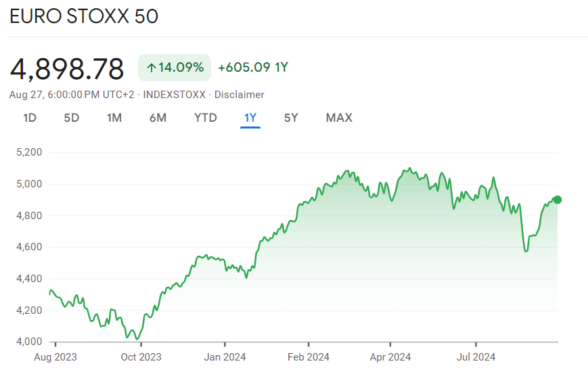Click the Aug 2023 axis label

coord(55,357)
